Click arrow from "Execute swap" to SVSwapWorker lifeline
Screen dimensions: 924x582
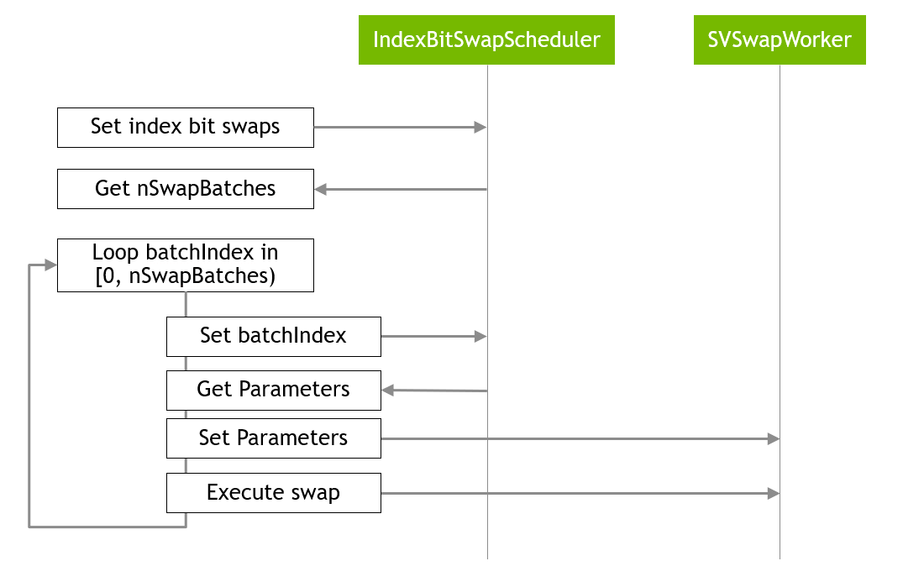tap(580, 494)
